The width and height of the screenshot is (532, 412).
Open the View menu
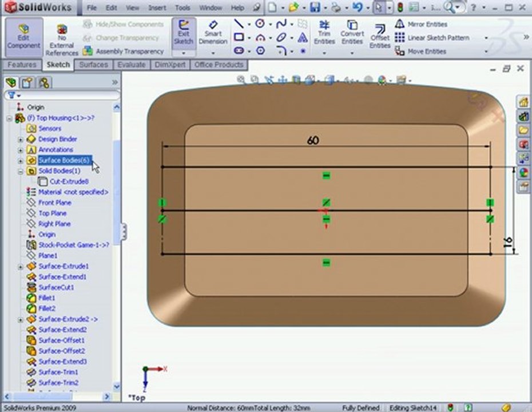(133, 7)
